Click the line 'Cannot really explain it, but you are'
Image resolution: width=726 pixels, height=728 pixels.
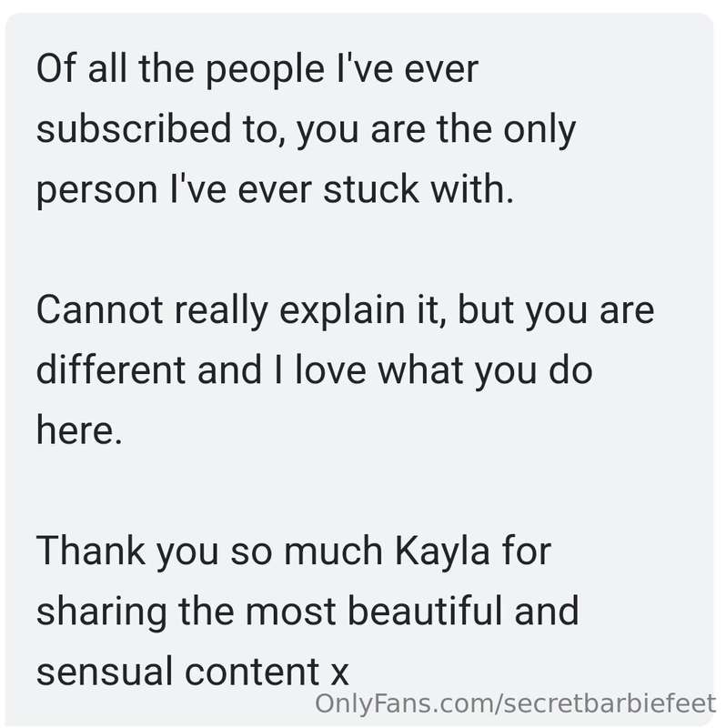click(346, 310)
